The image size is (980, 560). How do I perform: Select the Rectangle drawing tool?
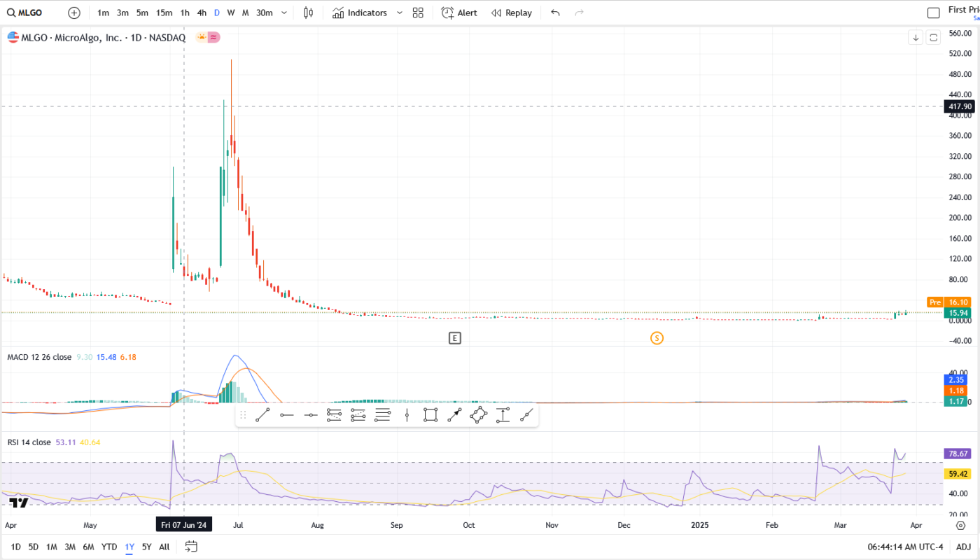coord(430,414)
